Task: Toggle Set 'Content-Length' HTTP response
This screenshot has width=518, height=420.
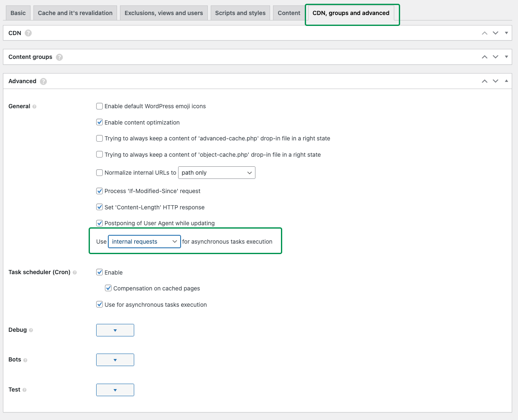Action: (x=100, y=207)
